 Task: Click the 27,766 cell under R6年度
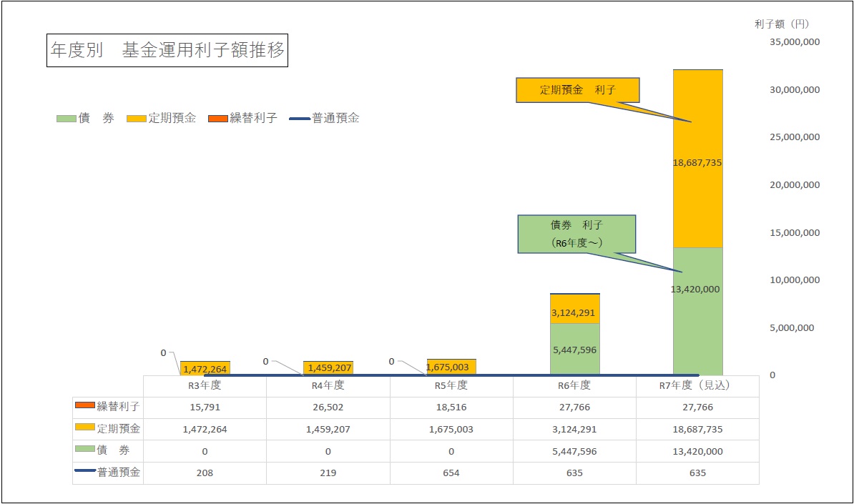[574, 407]
